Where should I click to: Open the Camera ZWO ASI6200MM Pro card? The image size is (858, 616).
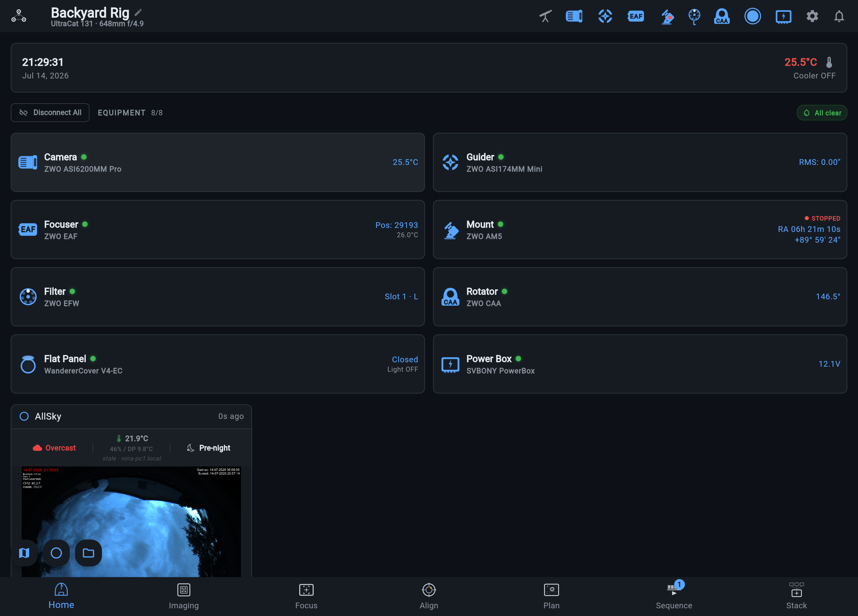coord(218,162)
